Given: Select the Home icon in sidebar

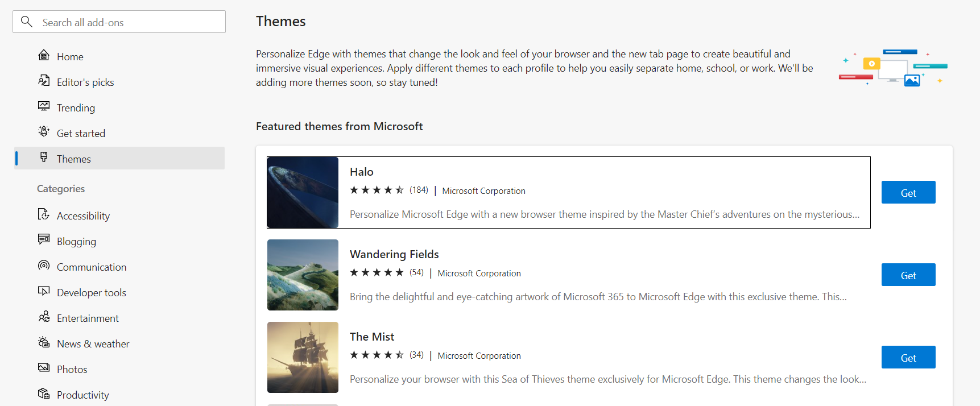Looking at the screenshot, I should tap(44, 56).
